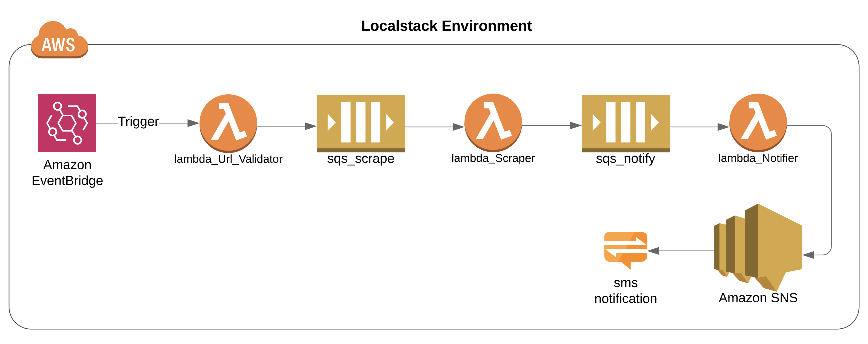Viewport: 868px width, 344px height.
Task: Select the Trigger arrow label
Action: point(138,122)
